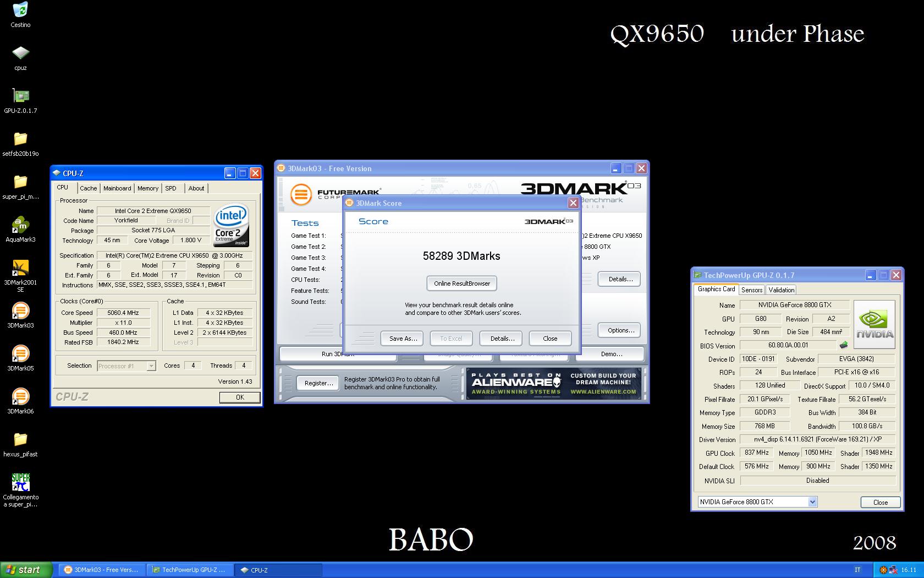Viewport: 924px width, 578px height.
Task: Select the super_pi_m... folder icon
Action: pyautogui.click(x=20, y=182)
